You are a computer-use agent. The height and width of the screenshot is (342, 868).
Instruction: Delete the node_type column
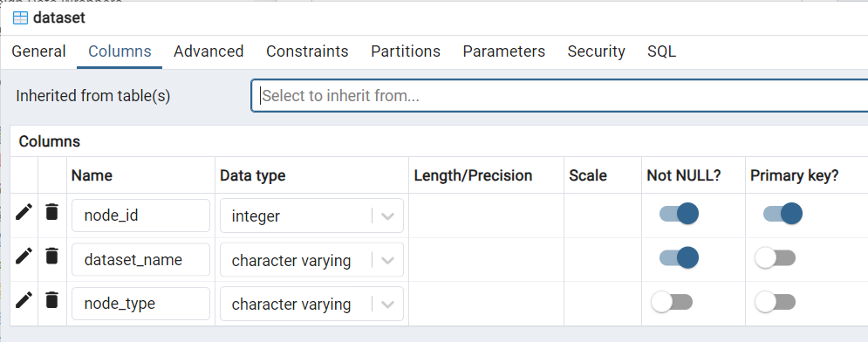(51, 300)
